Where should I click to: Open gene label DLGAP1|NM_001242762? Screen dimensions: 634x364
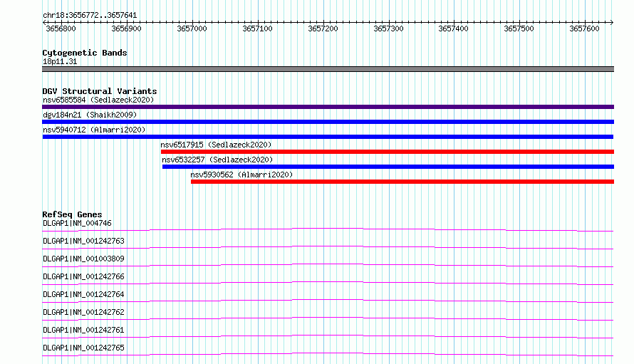(x=83, y=312)
